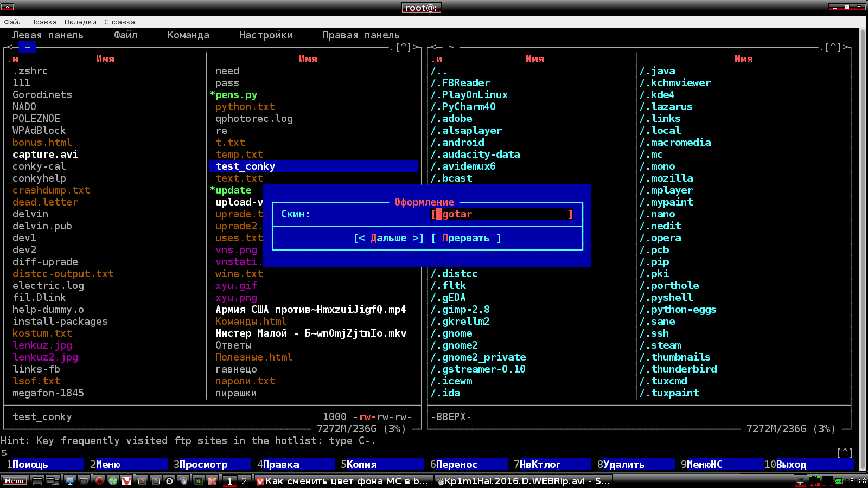Open MC menu Левая панель
Viewport: 868px width, 488px height.
tap(48, 35)
